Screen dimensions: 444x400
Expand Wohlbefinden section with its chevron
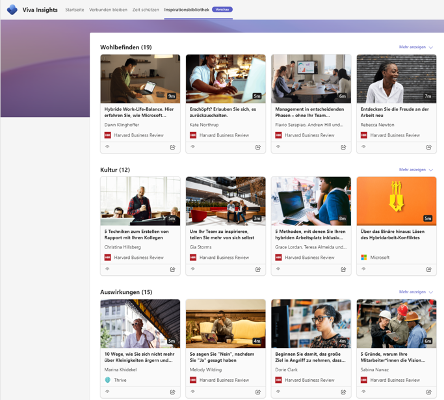(431, 47)
